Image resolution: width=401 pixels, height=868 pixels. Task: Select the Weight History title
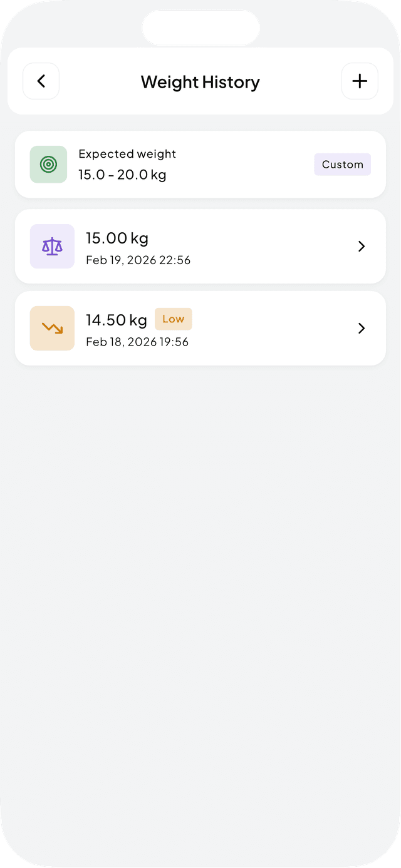tap(200, 81)
